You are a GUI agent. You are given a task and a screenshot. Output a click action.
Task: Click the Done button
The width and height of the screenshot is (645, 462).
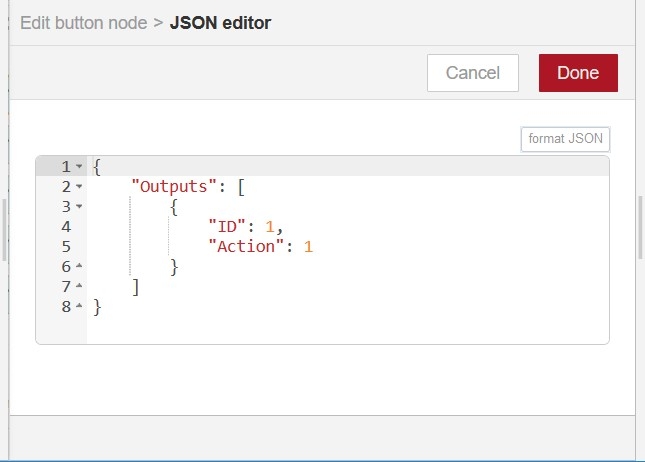point(578,73)
